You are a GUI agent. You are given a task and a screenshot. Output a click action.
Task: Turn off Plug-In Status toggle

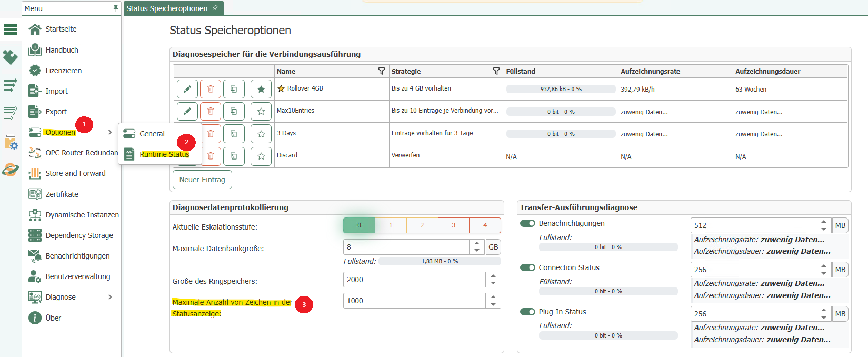coord(527,312)
